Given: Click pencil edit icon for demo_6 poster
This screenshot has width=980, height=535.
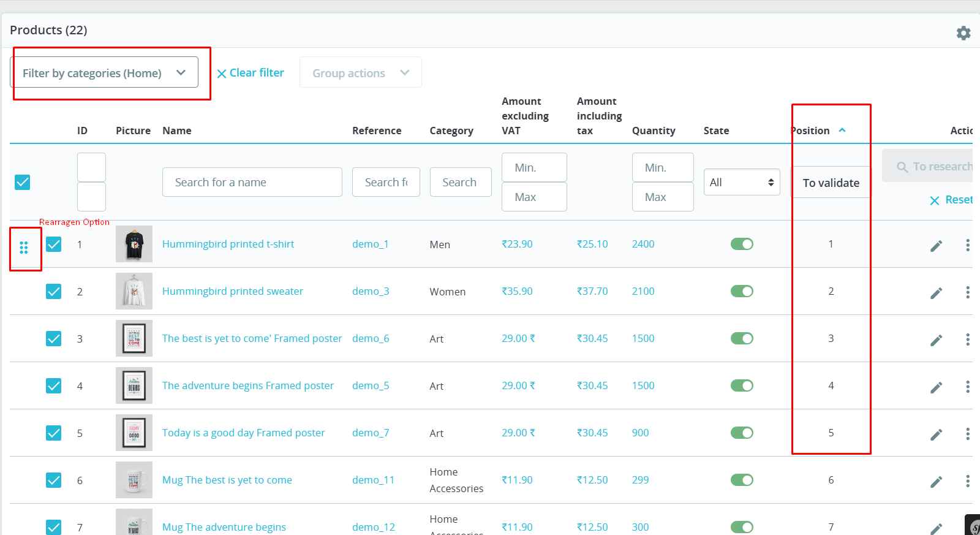Looking at the screenshot, I should point(936,340).
